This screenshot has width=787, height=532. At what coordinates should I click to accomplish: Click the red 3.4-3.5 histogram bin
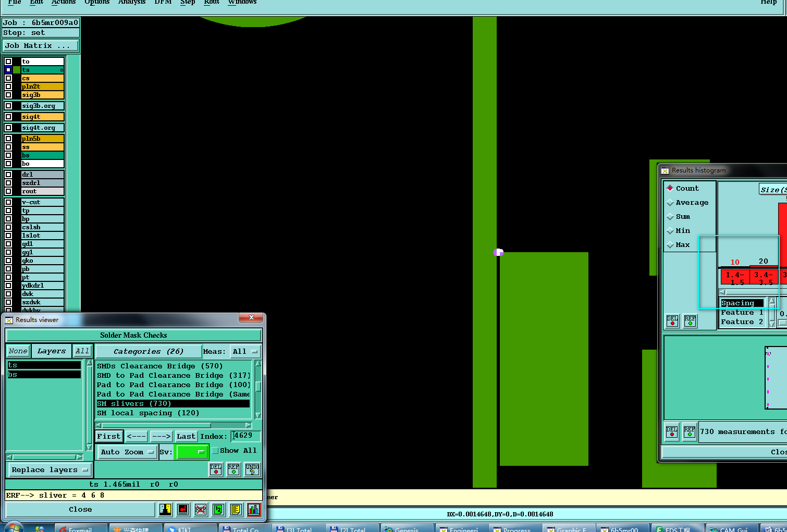pos(764,277)
